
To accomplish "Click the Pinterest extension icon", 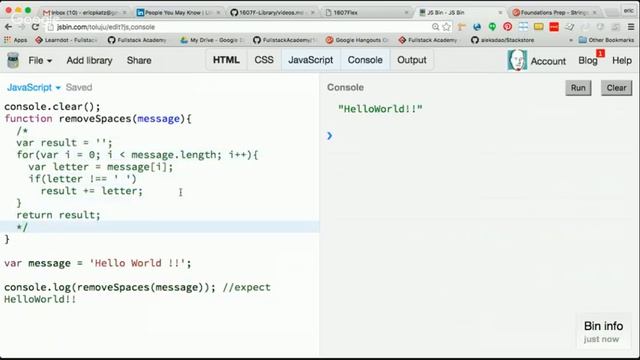I will click(x=507, y=27).
